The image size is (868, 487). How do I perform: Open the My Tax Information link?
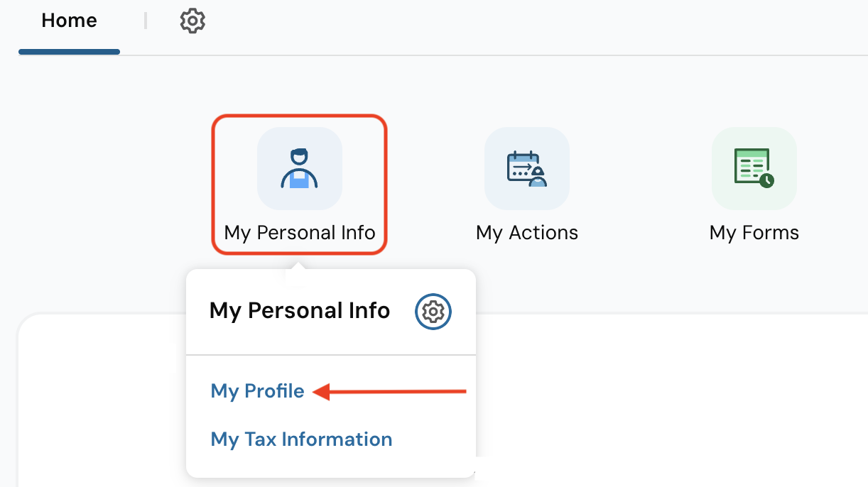tap(301, 439)
